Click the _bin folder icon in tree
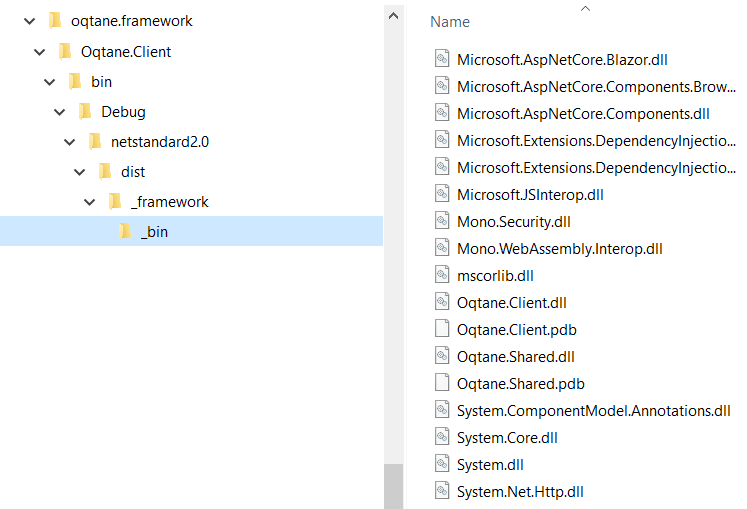The image size is (747, 509). 125,231
